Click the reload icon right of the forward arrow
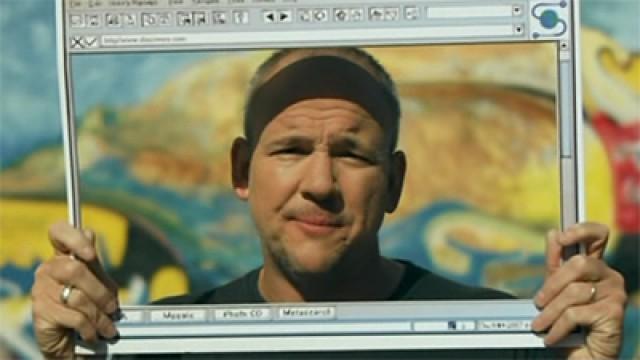 (x=304, y=16)
